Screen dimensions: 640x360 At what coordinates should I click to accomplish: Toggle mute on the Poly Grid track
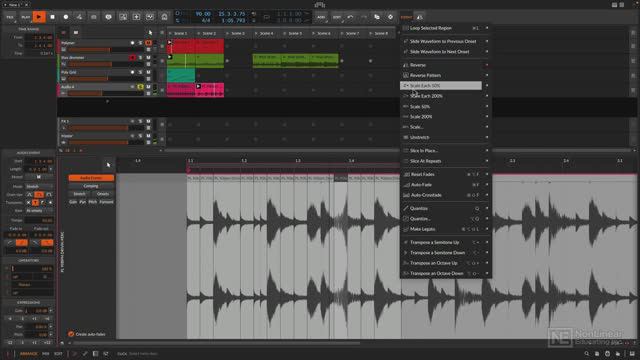coord(148,72)
